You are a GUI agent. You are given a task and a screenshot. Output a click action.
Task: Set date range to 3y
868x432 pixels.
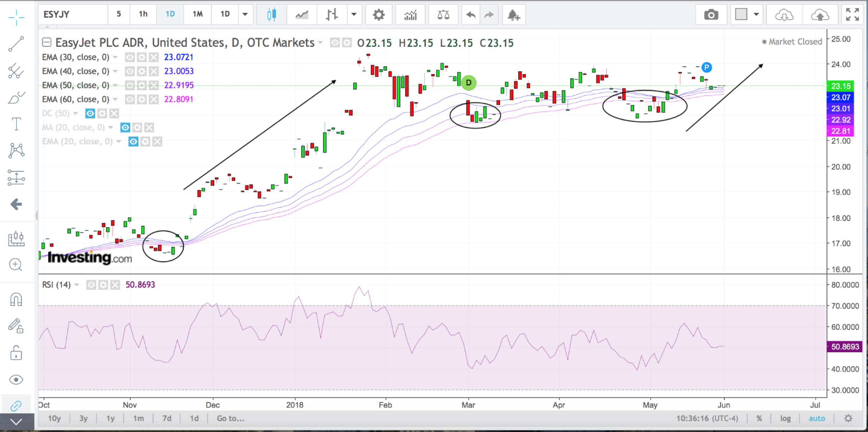coord(83,419)
